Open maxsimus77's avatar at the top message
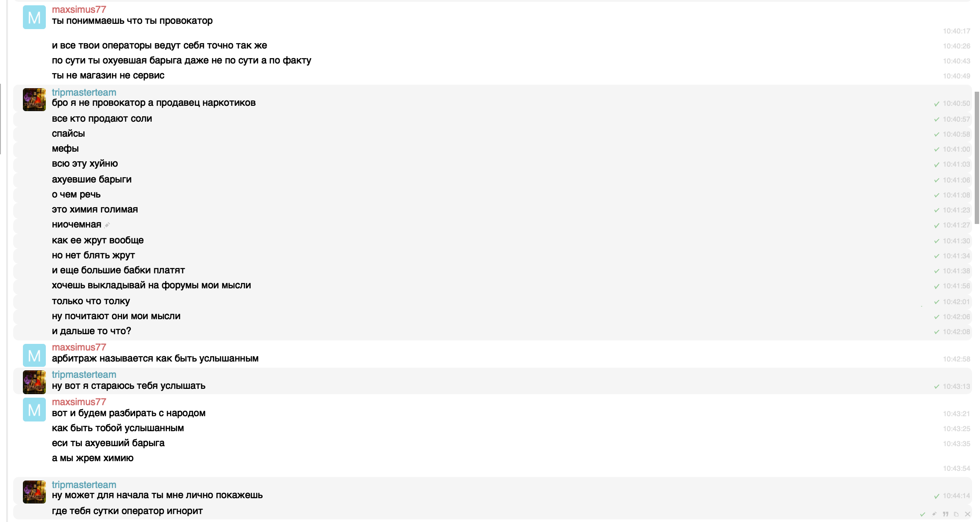 point(34,18)
